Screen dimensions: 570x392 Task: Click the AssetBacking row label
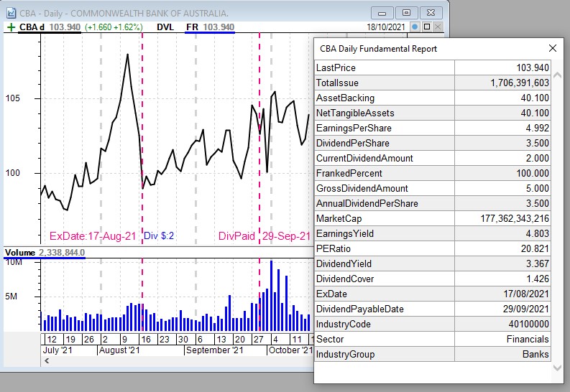(345, 98)
